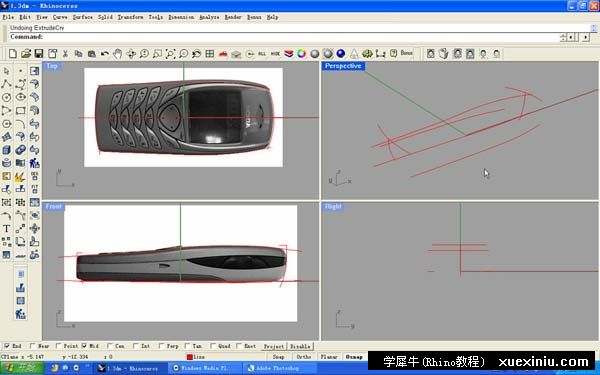The height and width of the screenshot is (375, 600).
Task: Open the color wheel icon in toolbar
Action: click(x=302, y=54)
